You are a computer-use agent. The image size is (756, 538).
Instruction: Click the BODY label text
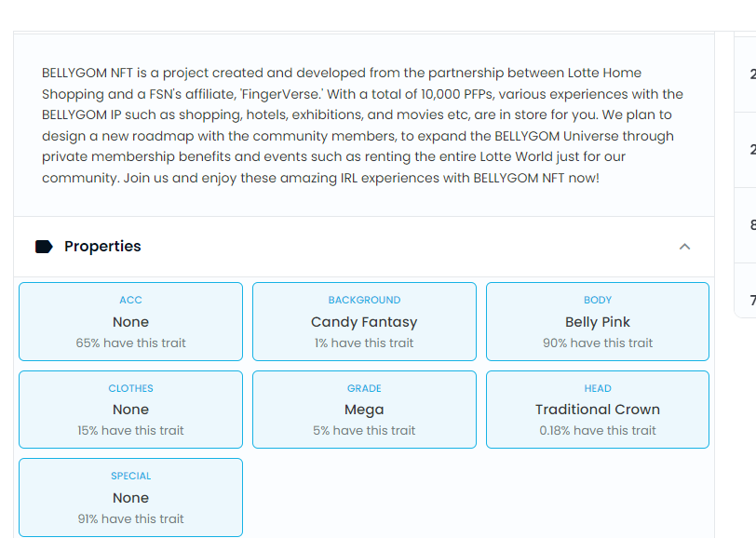tap(598, 300)
